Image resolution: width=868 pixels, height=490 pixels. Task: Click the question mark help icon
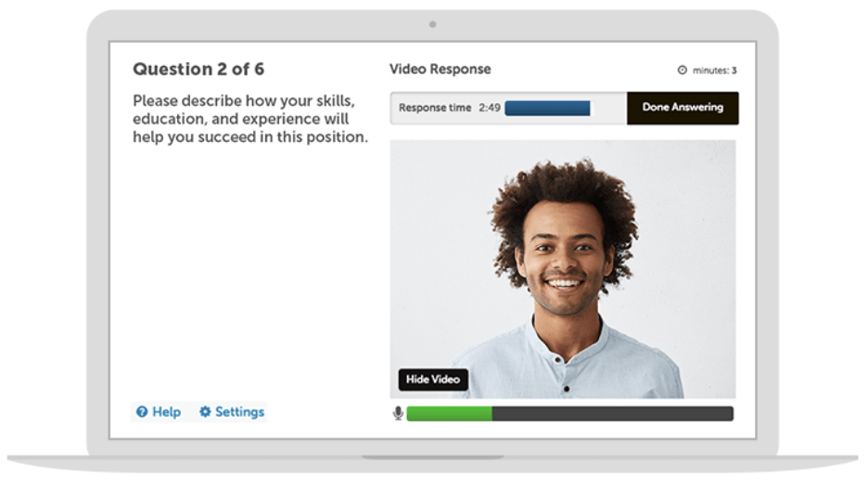pyautogui.click(x=142, y=412)
